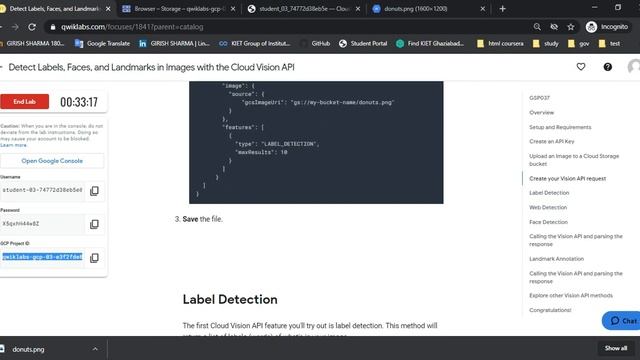This screenshot has height=360, width=640.
Task: Open the KIET Group of Institutions bookmark
Action: [255, 43]
